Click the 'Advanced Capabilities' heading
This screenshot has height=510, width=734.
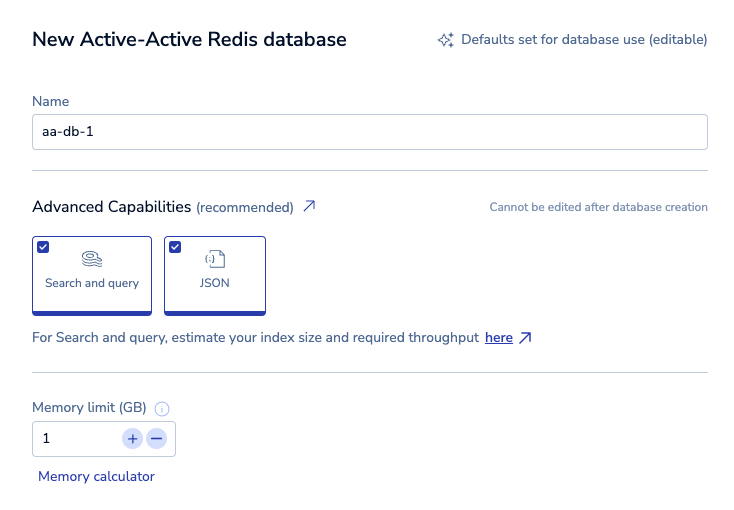[x=111, y=207]
